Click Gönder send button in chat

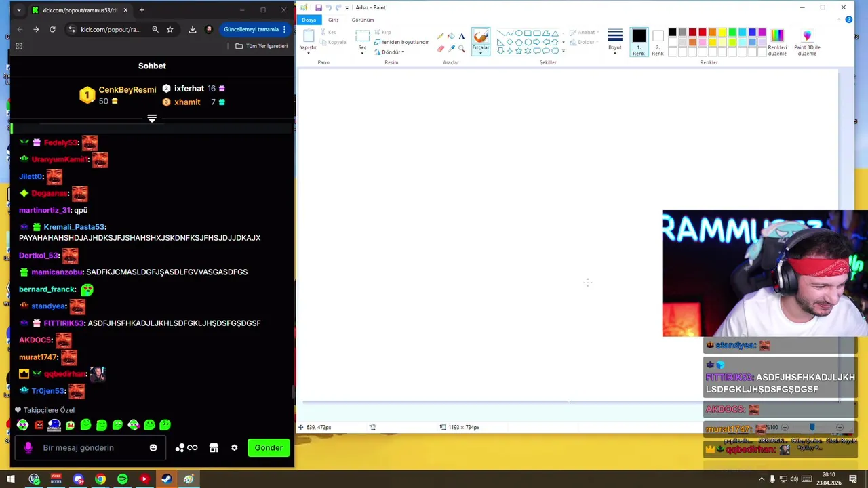pos(269,447)
